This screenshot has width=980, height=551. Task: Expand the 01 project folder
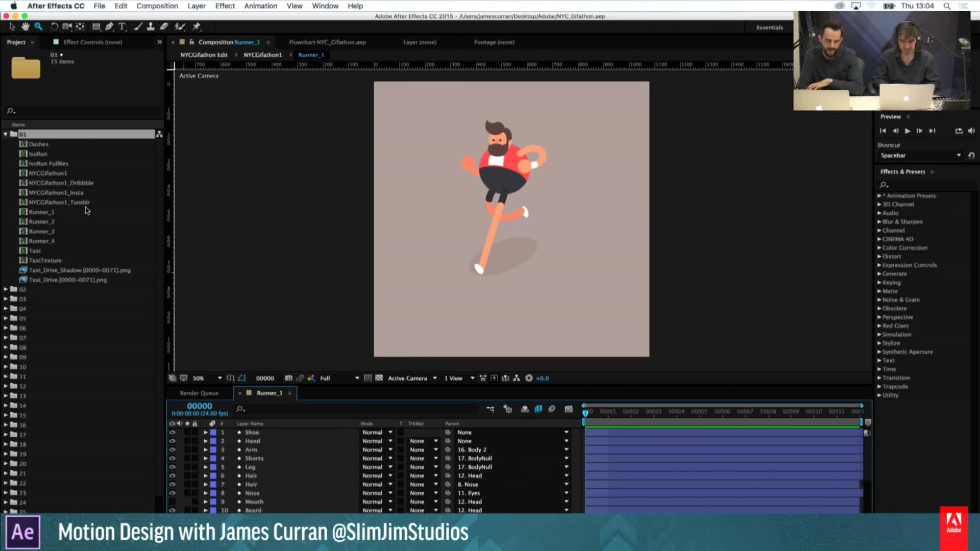pos(6,134)
